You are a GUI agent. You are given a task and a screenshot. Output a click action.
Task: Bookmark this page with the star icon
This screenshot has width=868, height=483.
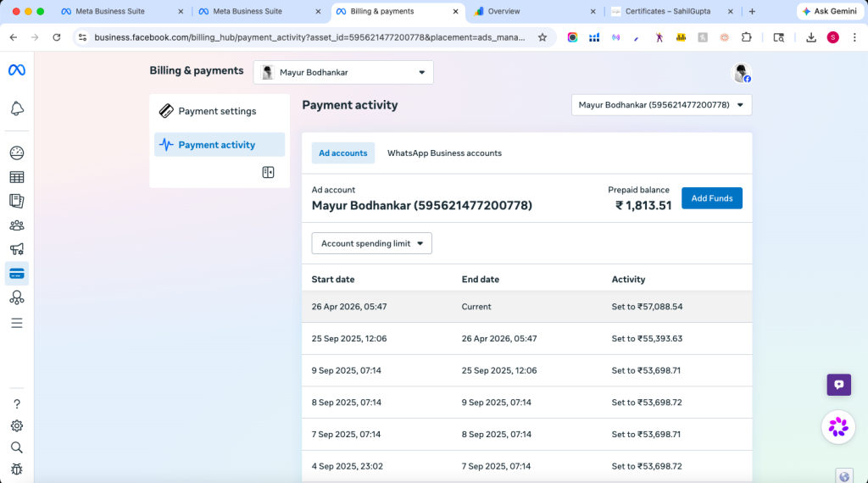click(x=542, y=37)
